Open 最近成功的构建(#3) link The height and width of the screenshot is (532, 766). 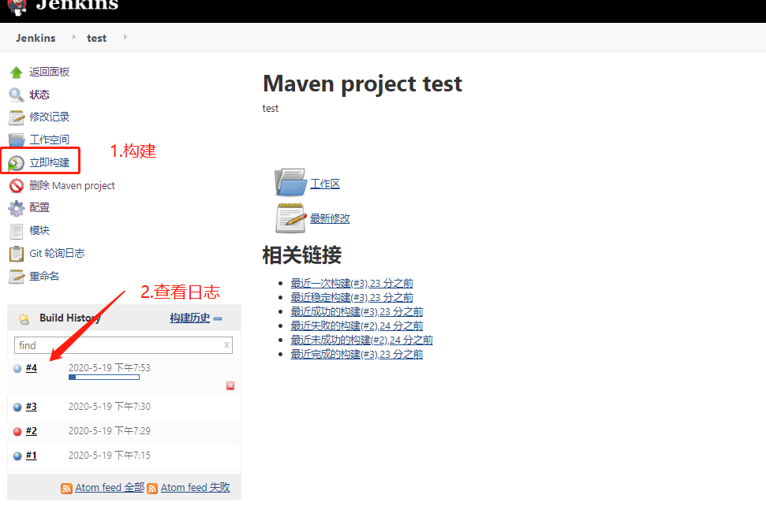coord(357,311)
